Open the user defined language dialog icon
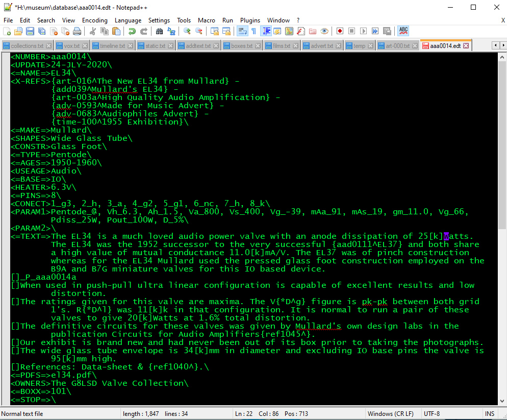 pos(277,31)
